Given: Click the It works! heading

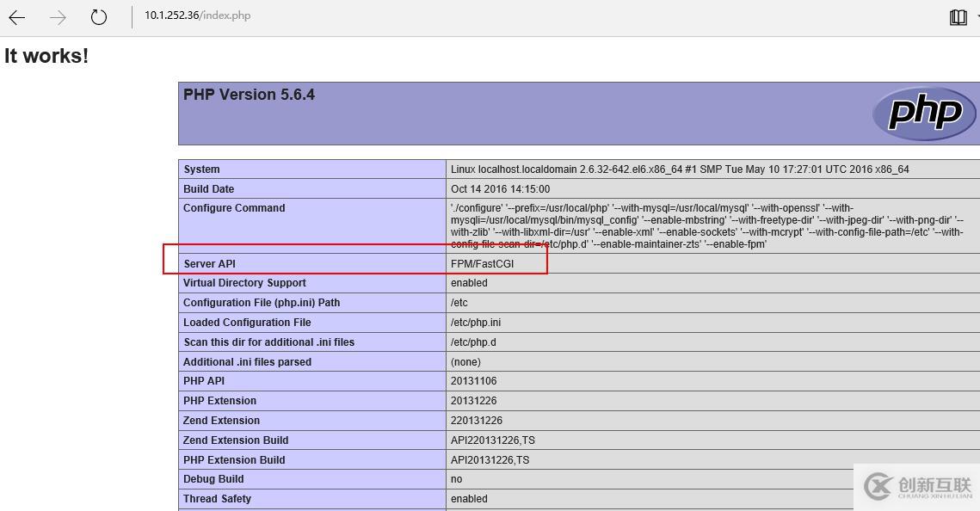Looking at the screenshot, I should pos(46,55).
